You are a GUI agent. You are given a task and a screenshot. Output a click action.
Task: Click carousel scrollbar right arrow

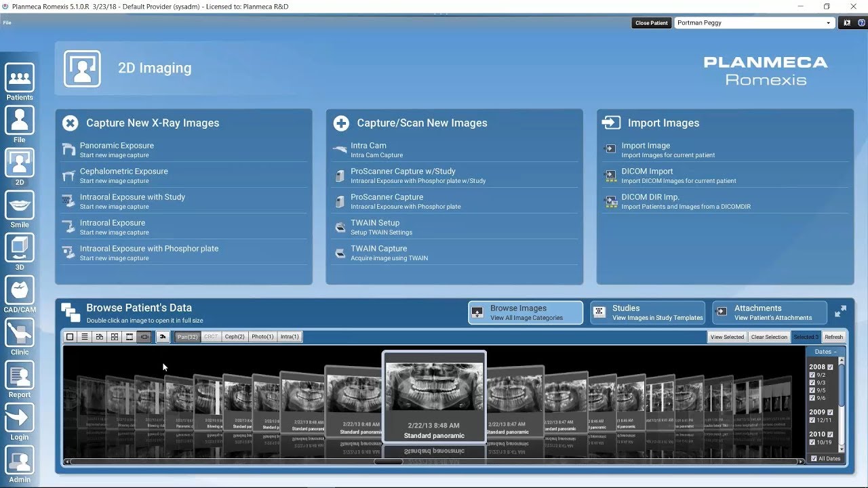802,462
